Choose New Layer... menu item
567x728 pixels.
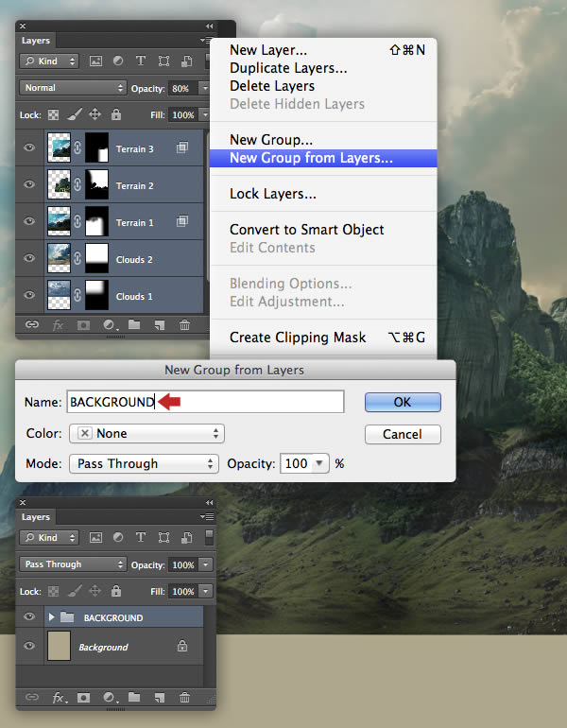323,50
